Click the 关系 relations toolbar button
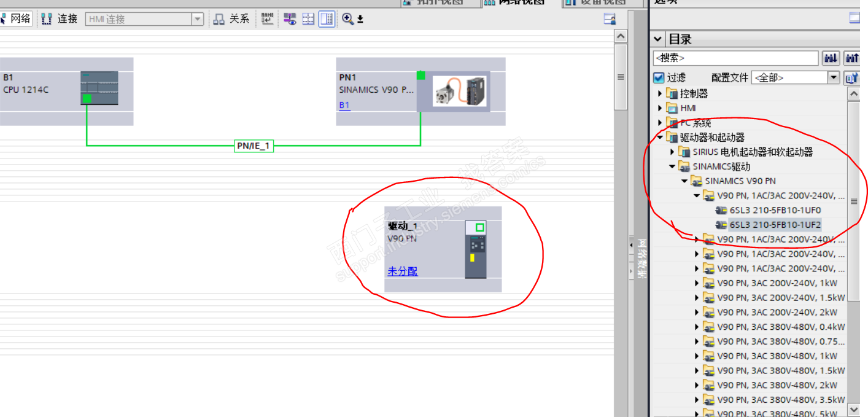Screen dimensions: 868x417 point(231,19)
